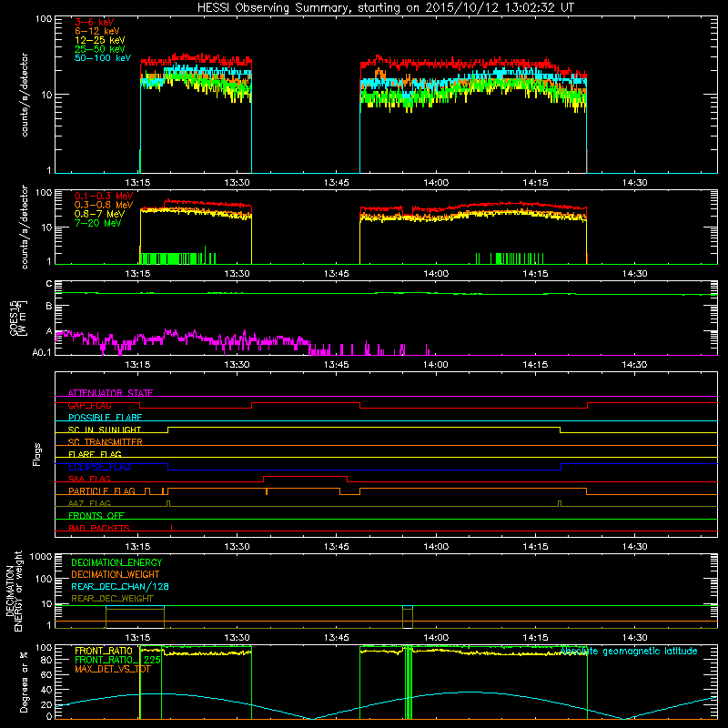Click the FLARE_FLAG label
Viewport: 728px width, 728px height.
95,454
